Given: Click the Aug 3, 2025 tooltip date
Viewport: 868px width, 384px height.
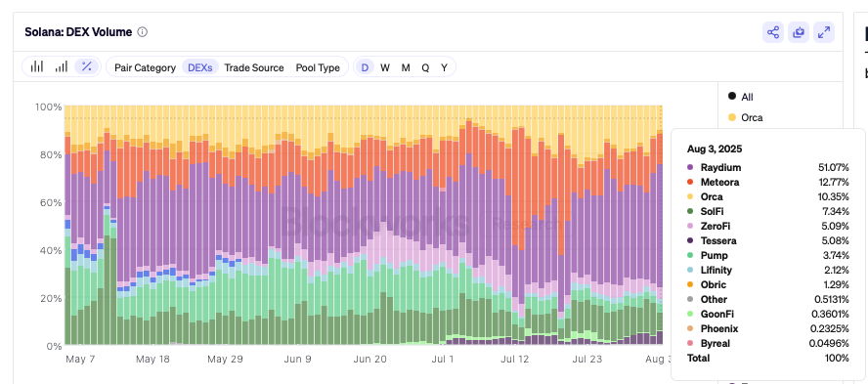Looking at the screenshot, I should pyautogui.click(x=715, y=149).
